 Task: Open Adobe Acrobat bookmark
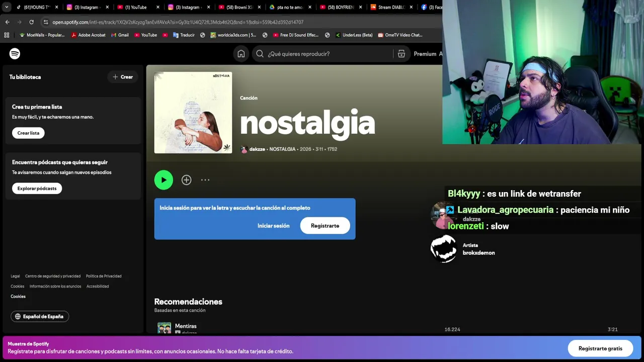pos(89,35)
